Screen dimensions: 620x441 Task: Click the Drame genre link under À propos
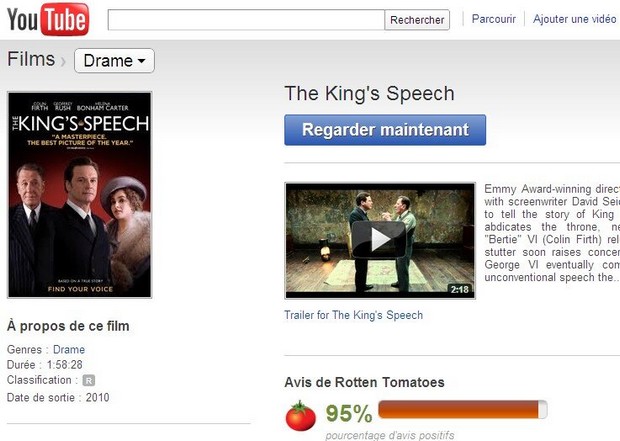69,349
